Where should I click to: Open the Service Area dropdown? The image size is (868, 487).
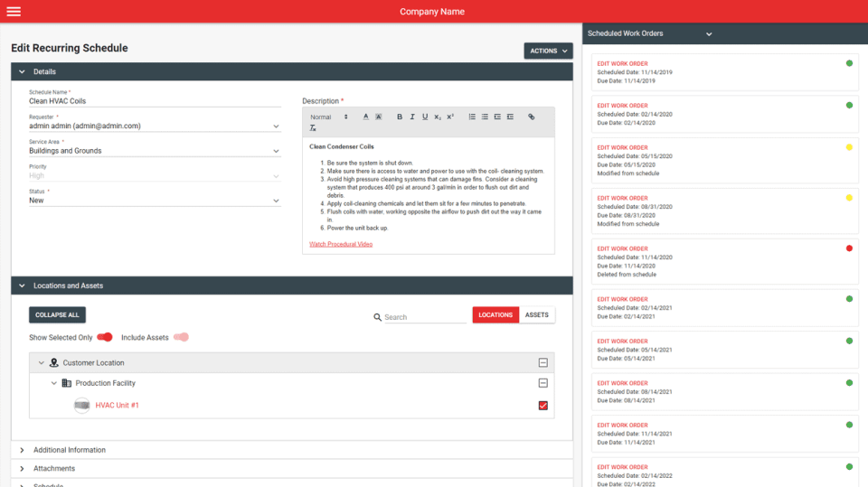(x=155, y=151)
